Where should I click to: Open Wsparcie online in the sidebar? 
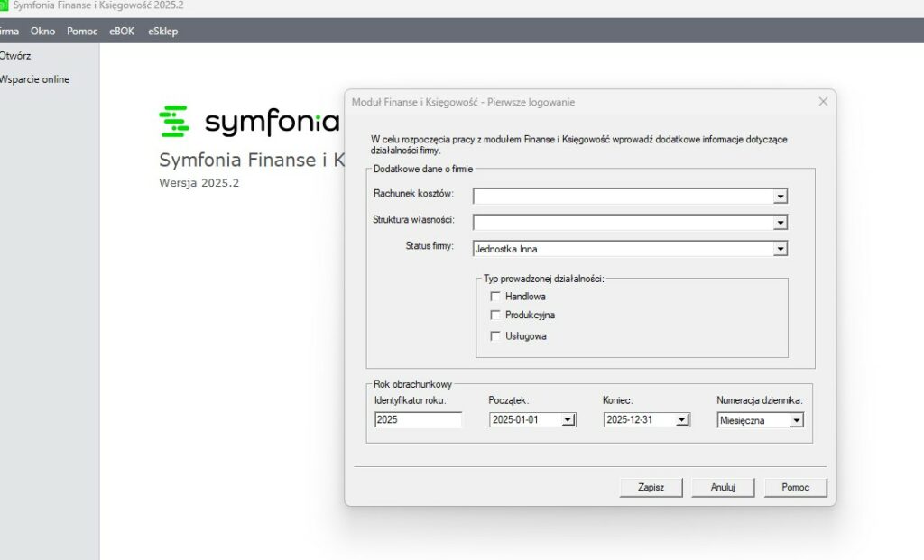click(x=35, y=79)
